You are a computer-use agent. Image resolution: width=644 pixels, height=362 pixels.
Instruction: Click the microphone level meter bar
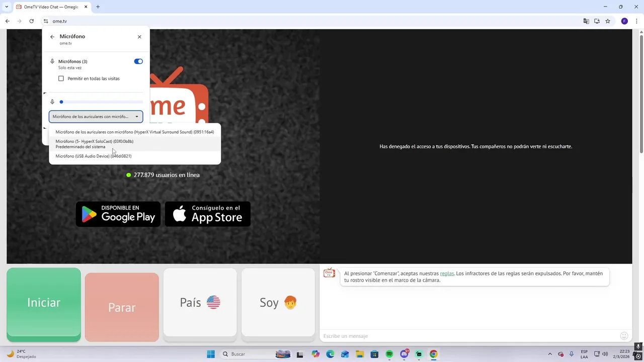(x=101, y=102)
